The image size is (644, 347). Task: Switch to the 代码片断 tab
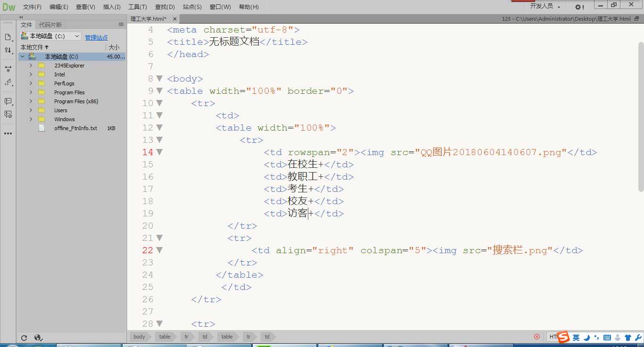pyautogui.click(x=50, y=25)
